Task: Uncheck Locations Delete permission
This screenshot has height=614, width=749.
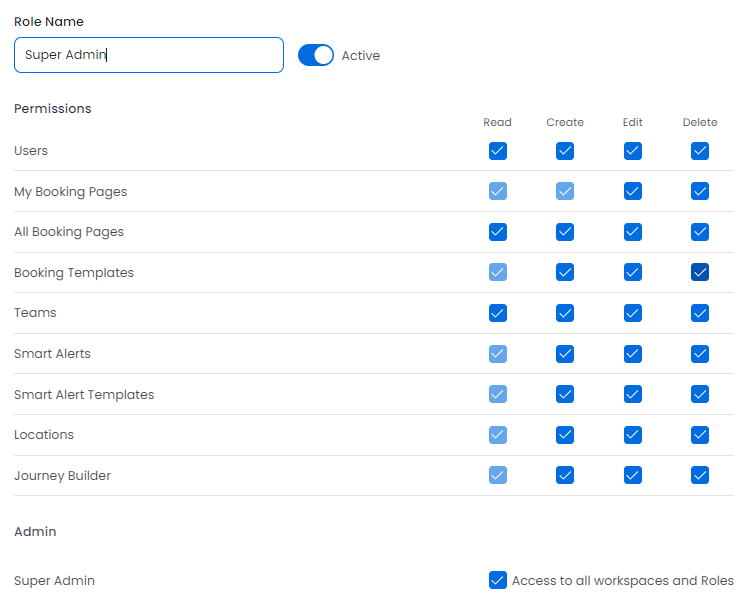Action: (700, 435)
